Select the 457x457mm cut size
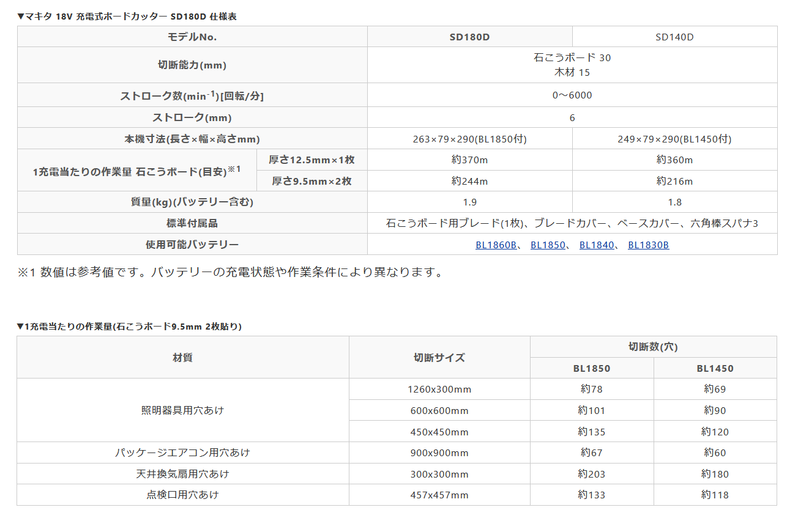 click(x=439, y=495)
